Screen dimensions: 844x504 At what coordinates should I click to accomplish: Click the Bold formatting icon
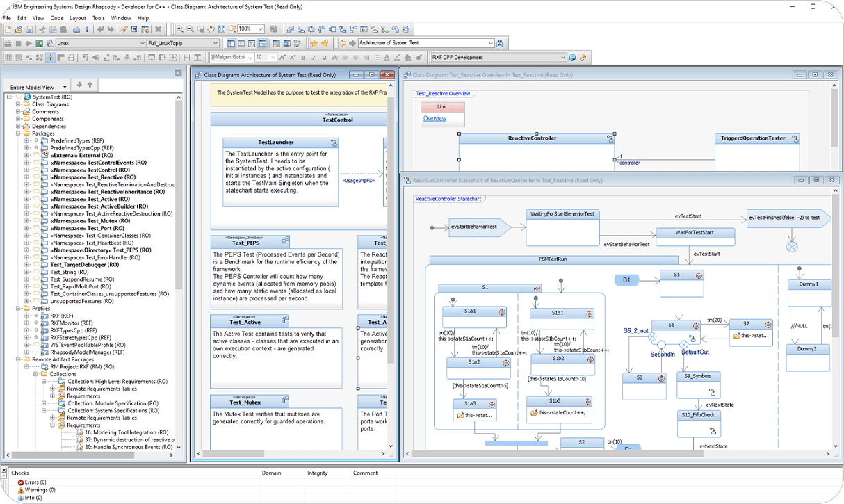click(303, 58)
